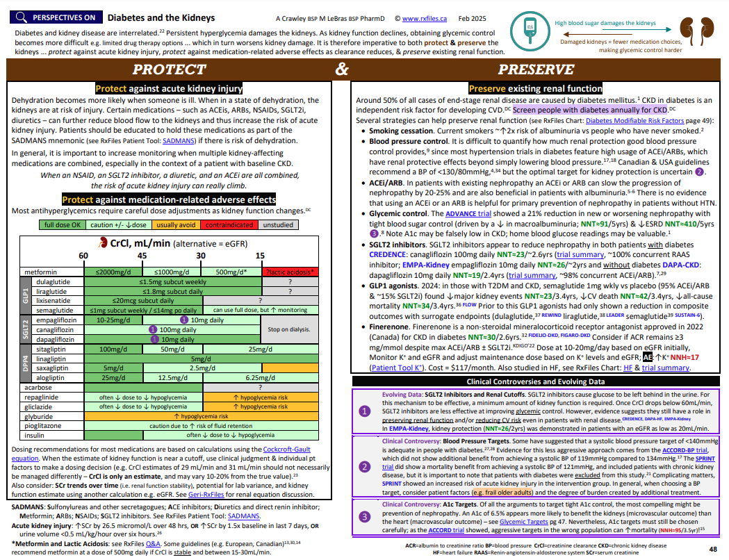Click the black AE badge in Finerenone bullet
The width and height of the screenshot is (729, 560).
[x=648, y=357]
